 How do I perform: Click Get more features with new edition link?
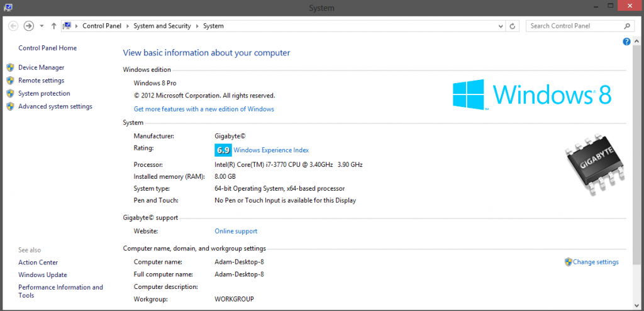(x=204, y=109)
